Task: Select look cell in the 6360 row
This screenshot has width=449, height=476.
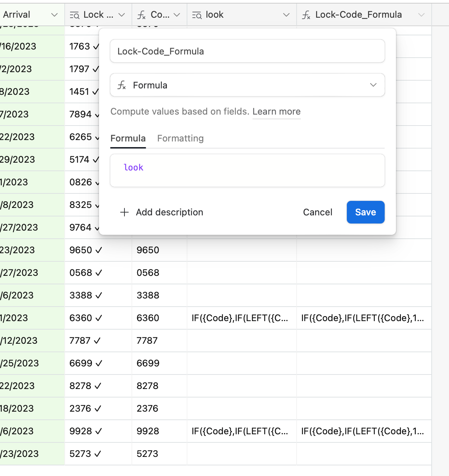Action: (242, 318)
